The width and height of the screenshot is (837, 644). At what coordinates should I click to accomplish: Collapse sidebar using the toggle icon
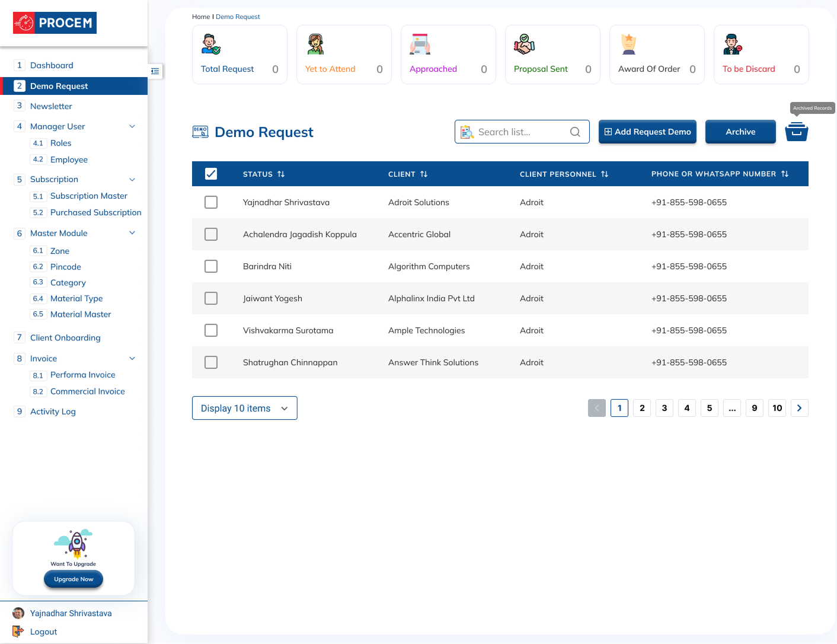(x=155, y=71)
